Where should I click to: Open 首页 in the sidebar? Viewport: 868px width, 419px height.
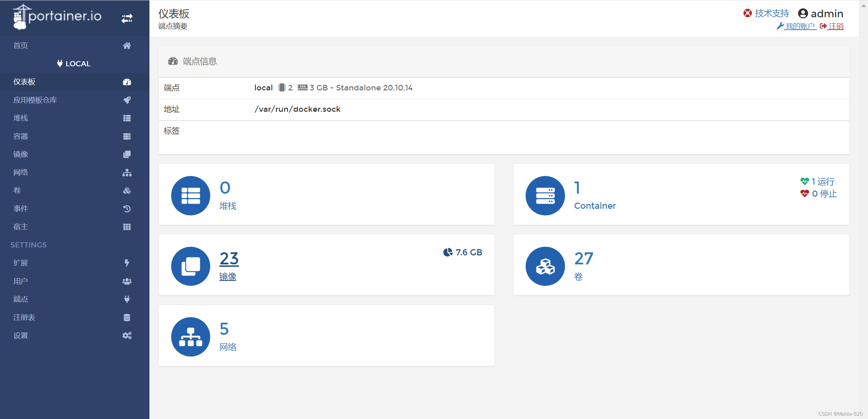pyautogui.click(x=21, y=46)
